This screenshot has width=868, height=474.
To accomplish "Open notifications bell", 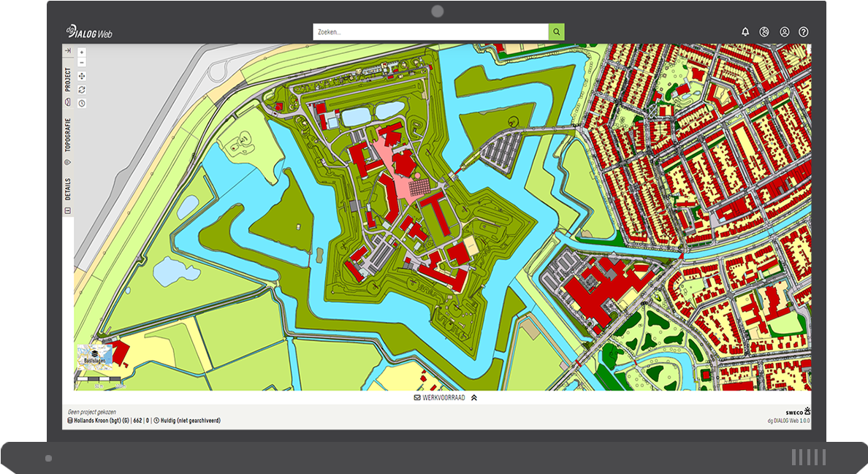I will click(745, 32).
